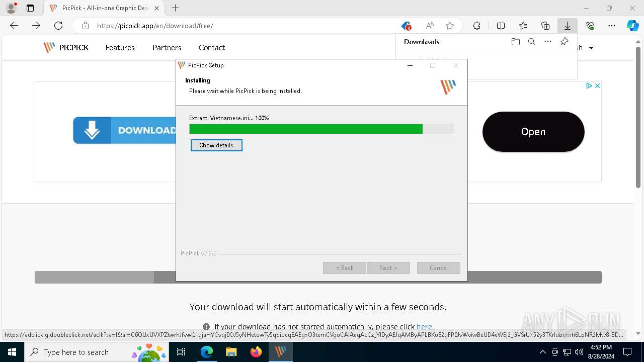Open Edge Settings and more menu

(612, 26)
